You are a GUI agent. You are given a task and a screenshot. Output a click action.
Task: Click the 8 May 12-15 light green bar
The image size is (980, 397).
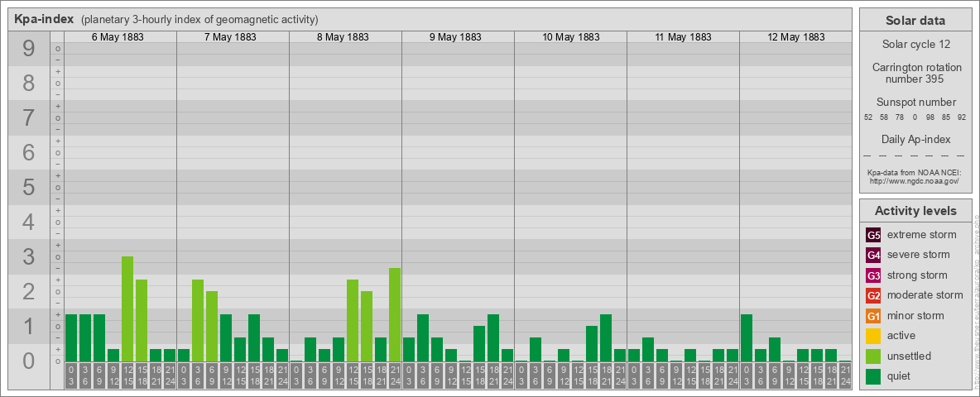click(353, 320)
